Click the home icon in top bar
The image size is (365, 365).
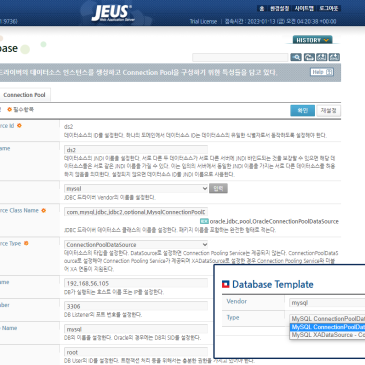click(262, 9)
